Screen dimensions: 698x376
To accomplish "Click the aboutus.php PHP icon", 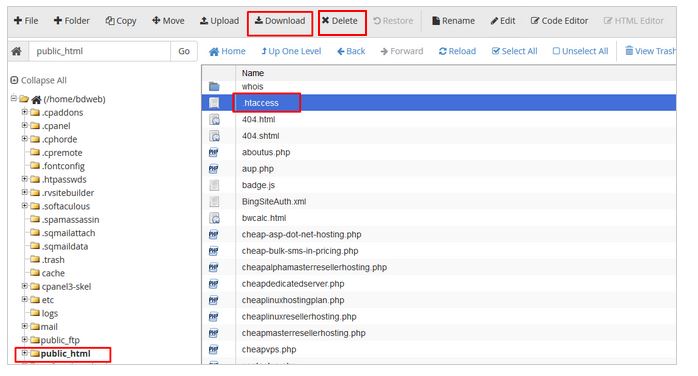I will pos(214,153).
